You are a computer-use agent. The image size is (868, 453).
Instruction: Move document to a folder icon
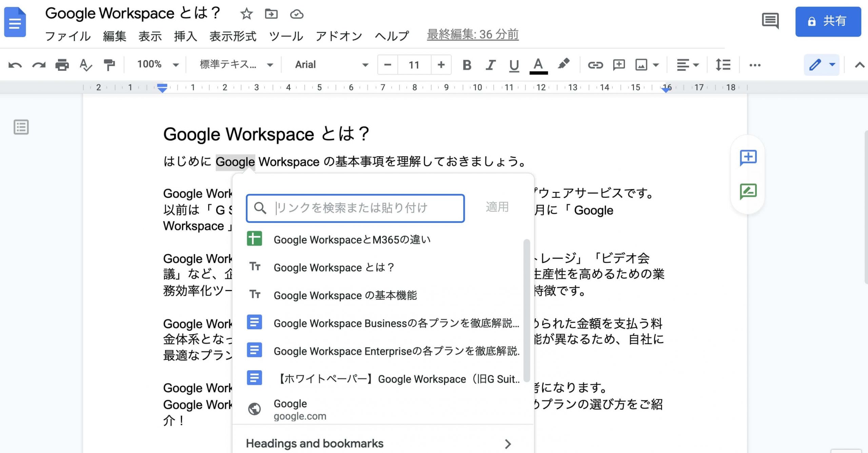tap(271, 14)
